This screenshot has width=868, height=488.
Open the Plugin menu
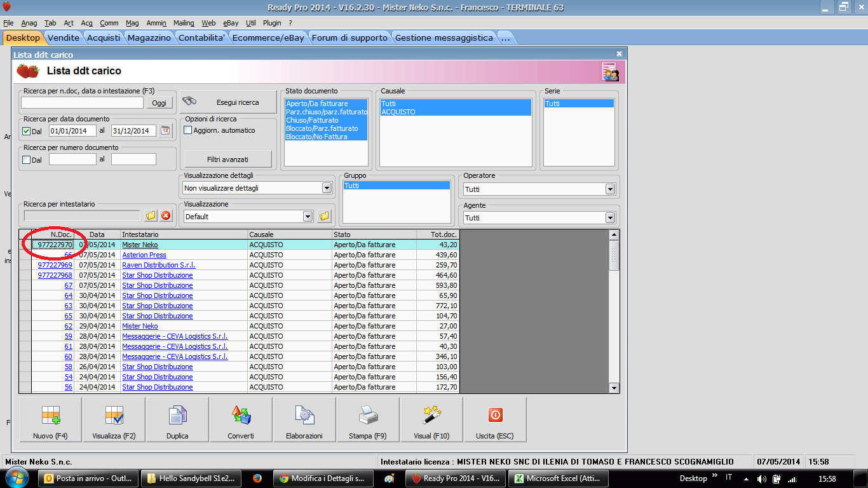tap(272, 23)
